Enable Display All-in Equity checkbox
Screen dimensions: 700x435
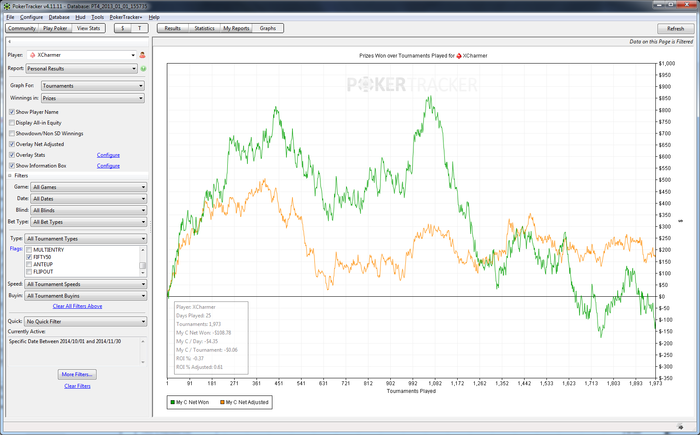12,123
